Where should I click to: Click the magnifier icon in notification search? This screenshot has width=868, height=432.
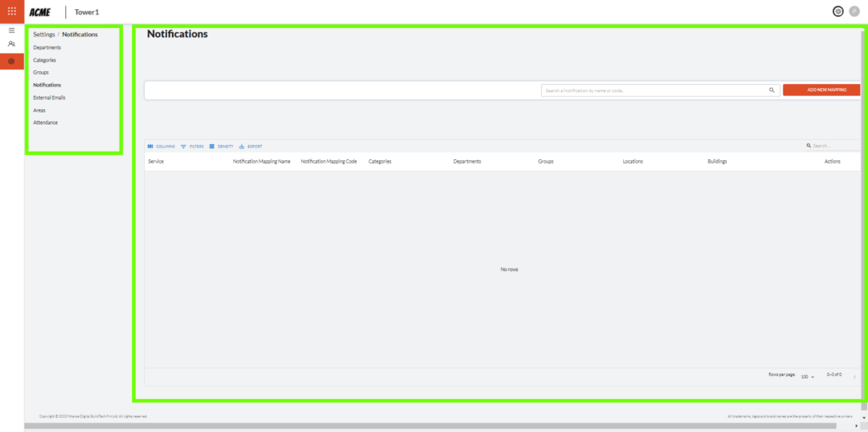(x=771, y=90)
